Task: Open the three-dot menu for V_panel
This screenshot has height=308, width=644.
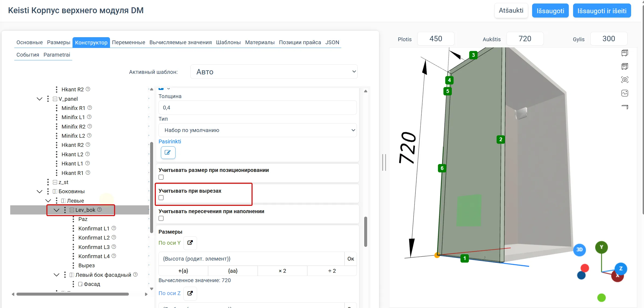Action: pyautogui.click(x=48, y=99)
